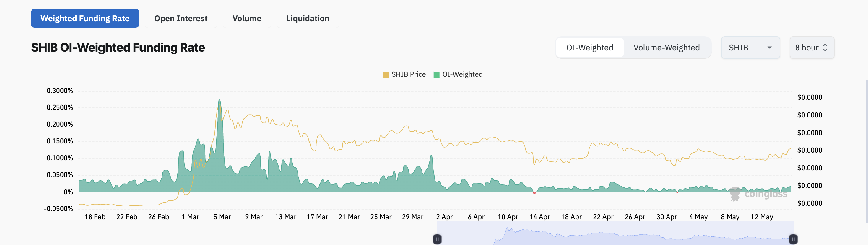Click the yellow SHIB Price legend square
Screen dimensions: 868x245
[386, 75]
